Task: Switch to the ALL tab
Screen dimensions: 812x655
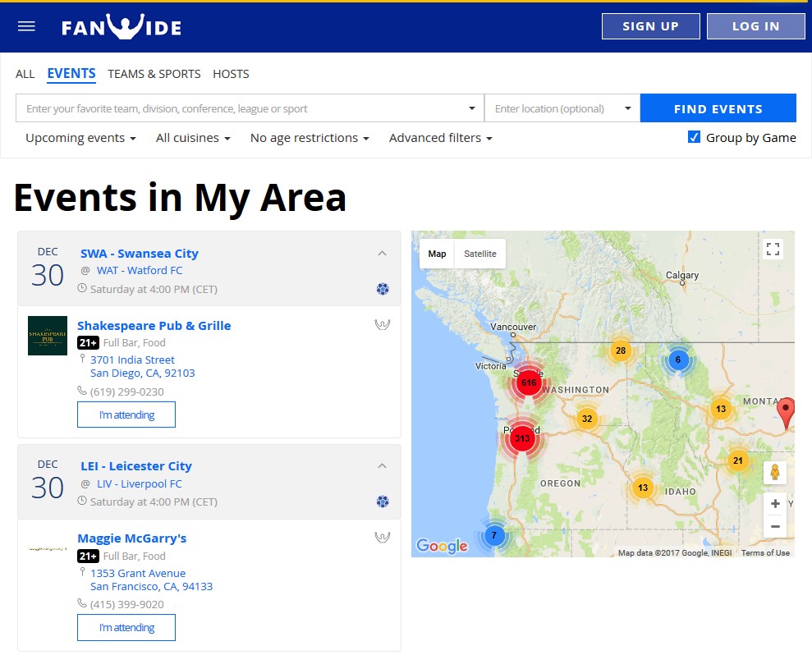Action: pos(25,74)
